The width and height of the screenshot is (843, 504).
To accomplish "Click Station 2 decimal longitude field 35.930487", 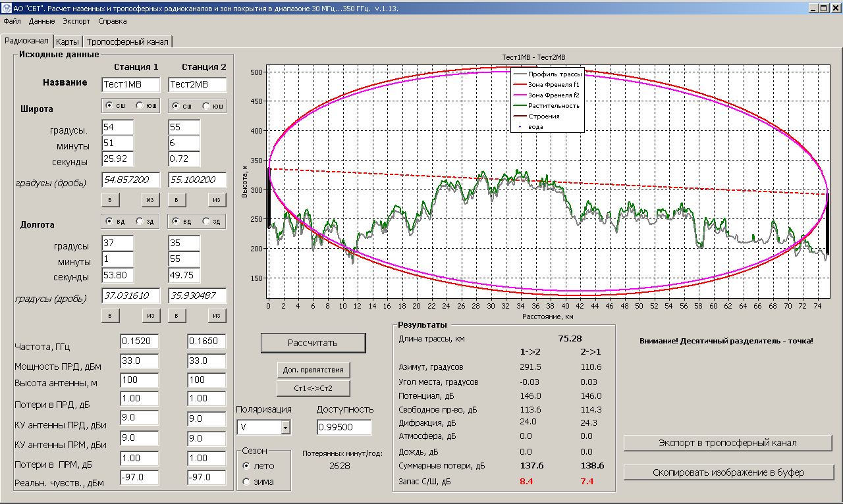I will [198, 295].
